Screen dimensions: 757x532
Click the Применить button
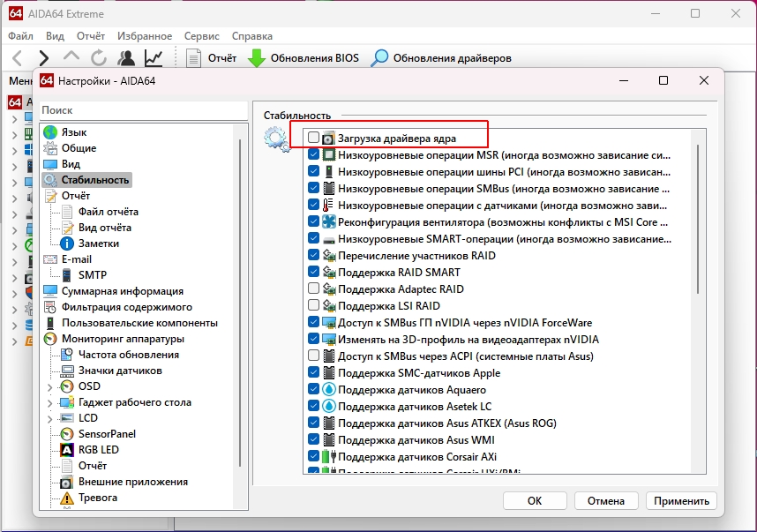tap(681, 501)
